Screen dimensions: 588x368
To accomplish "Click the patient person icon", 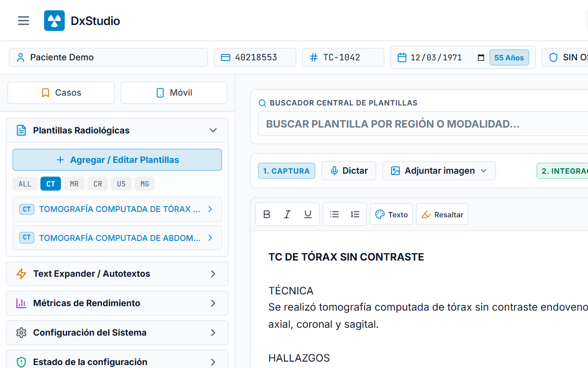I will 21,57.
